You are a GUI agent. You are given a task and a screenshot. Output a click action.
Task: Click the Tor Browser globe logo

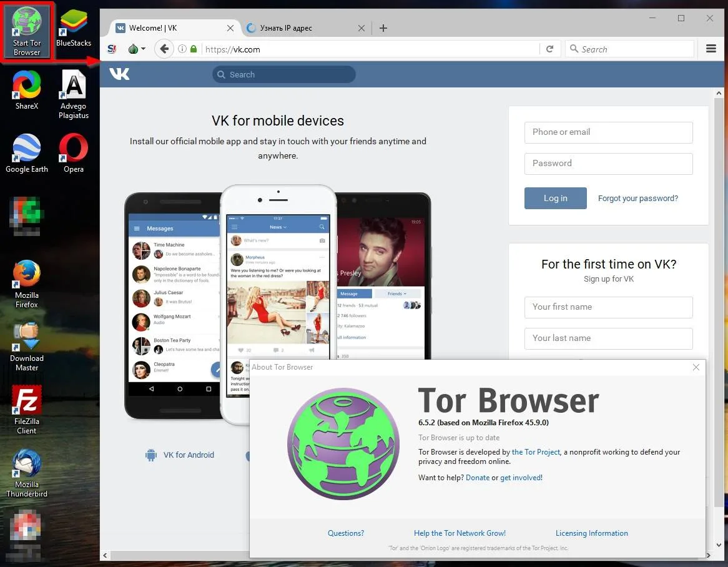pyautogui.click(x=343, y=443)
